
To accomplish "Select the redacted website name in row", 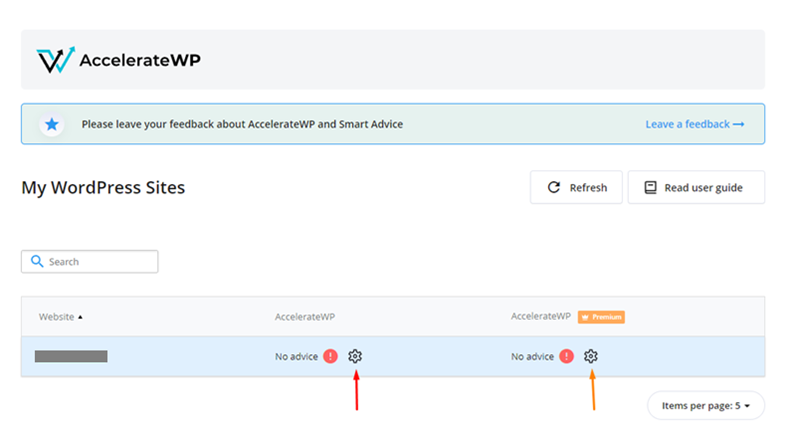I will coord(71,356).
